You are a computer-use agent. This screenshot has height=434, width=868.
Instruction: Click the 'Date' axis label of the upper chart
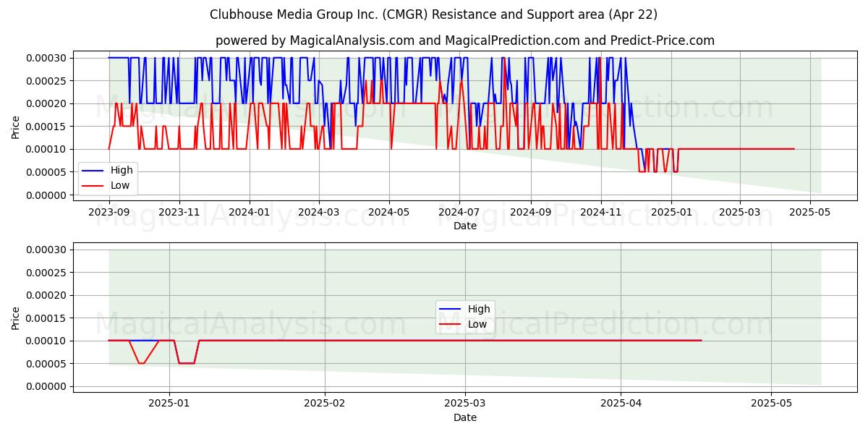[x=465, y=226]
